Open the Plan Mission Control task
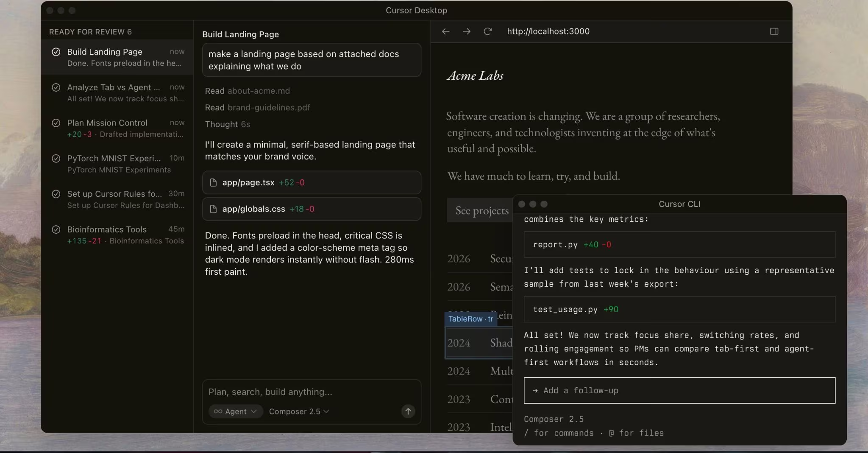868x453 pixels. tap(117, 128)
